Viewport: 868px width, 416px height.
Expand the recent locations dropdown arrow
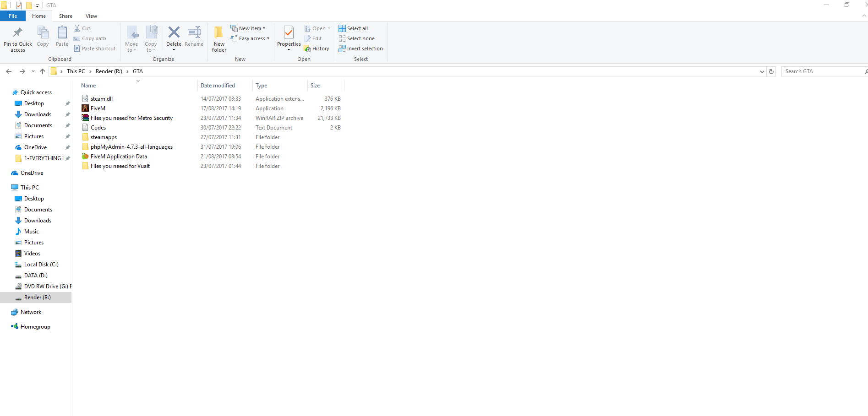(x=33, y=71)
